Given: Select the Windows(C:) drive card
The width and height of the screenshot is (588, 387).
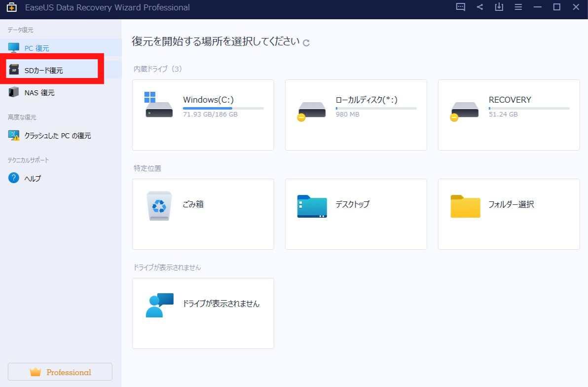Looking at the screenshot, I should (x=203, y=115).
